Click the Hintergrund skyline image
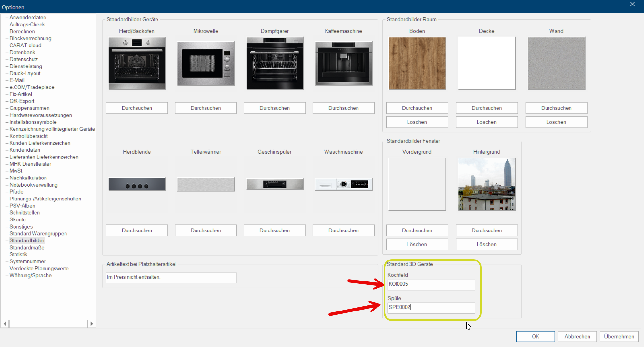This screenshot has height=347, width=644. [x=487, y=184]
